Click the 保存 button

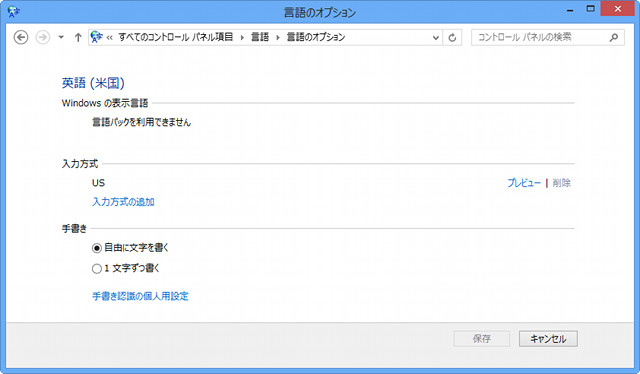(482, 338)
